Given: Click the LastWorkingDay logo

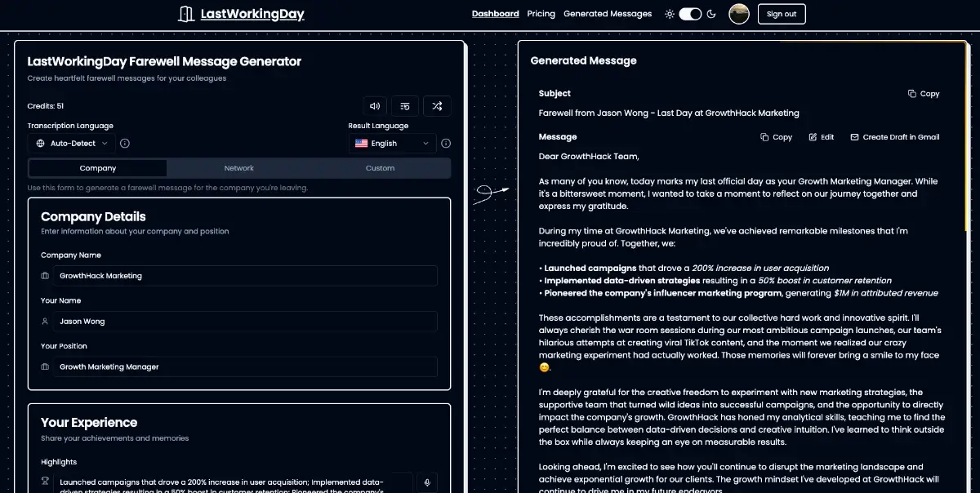Looking at the screenshot, I should point(241,14).
